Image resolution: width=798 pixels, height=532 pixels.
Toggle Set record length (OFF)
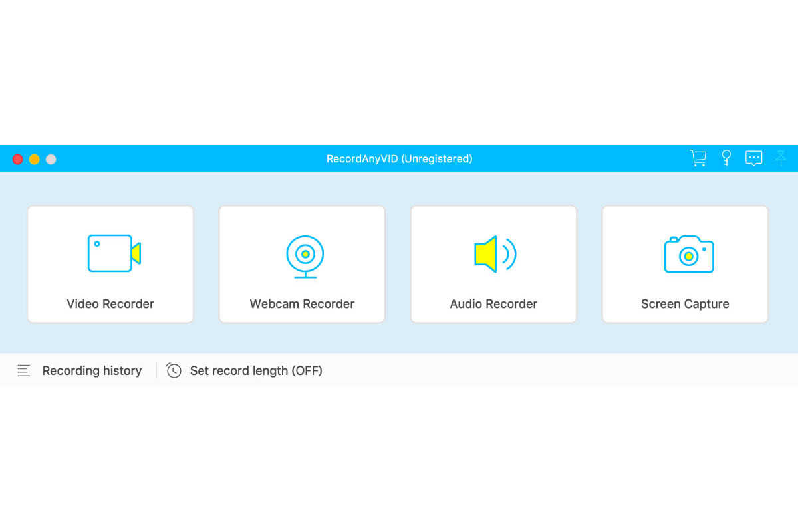pos(256,371)
